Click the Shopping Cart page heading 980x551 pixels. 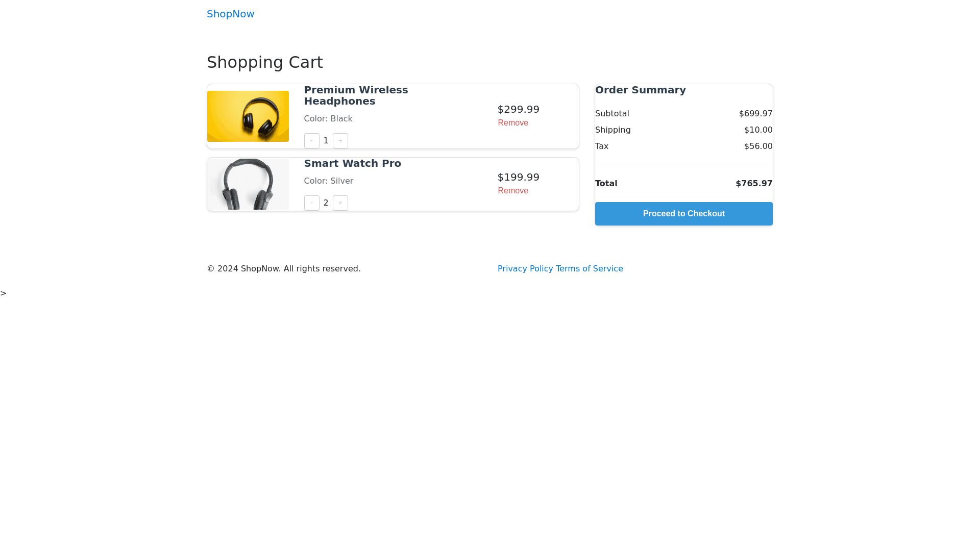[x=264, y=62]
